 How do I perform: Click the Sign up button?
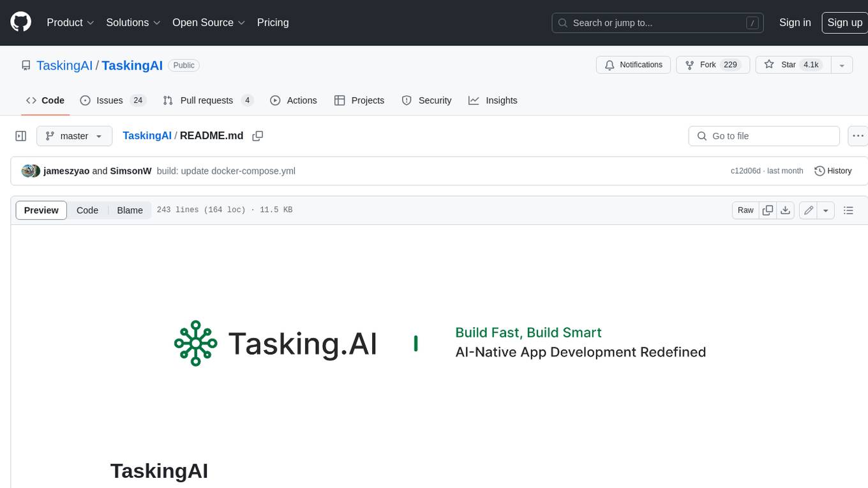point(844,22)
